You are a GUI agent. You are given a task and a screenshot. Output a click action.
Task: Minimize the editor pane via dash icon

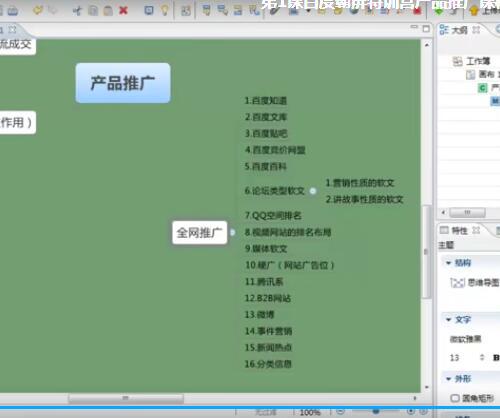[414, 27]
